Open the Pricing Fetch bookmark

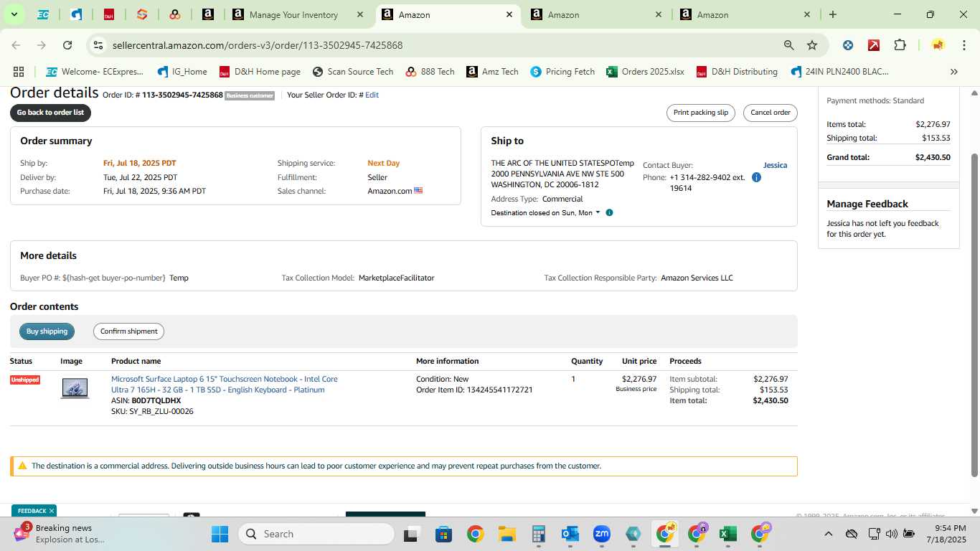pyautogui.click(x=562, y=72)
